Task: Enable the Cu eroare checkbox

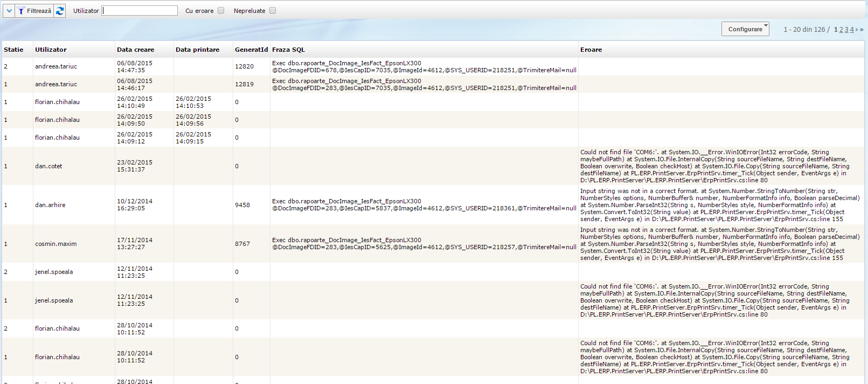Action: click(x=221, y=11)
